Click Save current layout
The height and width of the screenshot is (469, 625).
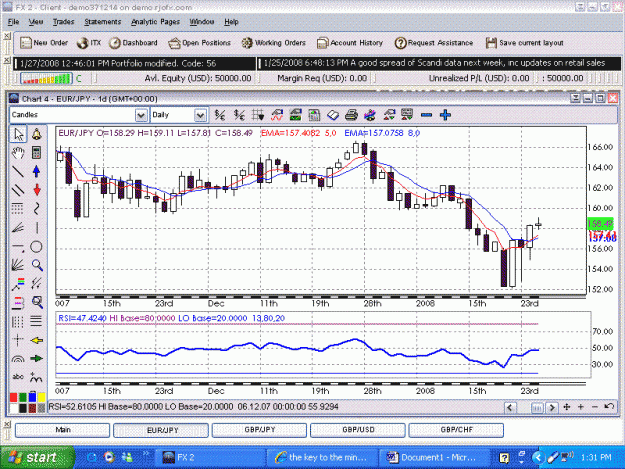[x=525, y=43]
